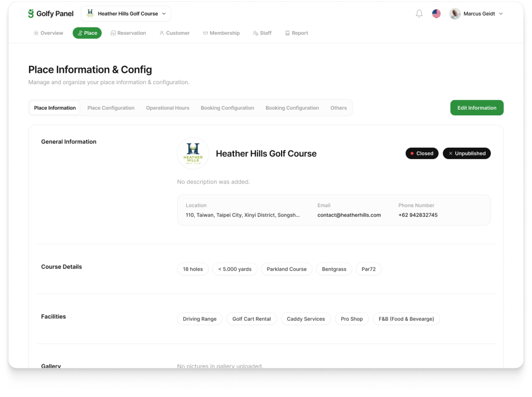The image size is (532, 397).
Task: Switch to the Operational Hours tab
Action: [168, 108]
